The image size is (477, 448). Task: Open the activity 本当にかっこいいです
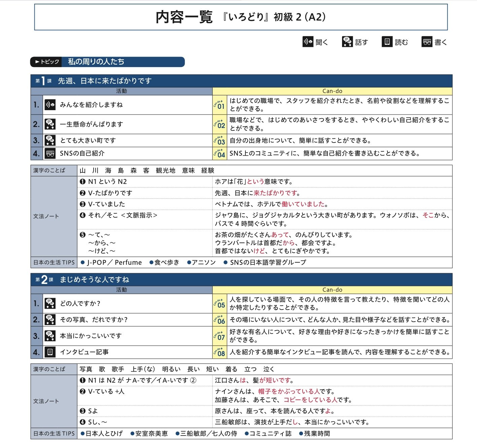[x=91, y=336]
